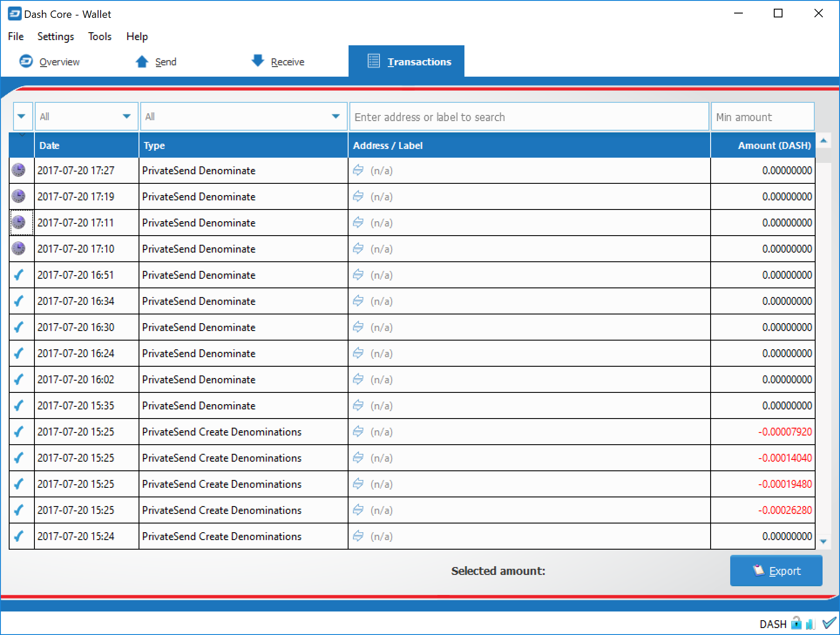
Task: Open the date range All dropdown
Action: pyautogui.click(x=87, y=116)
